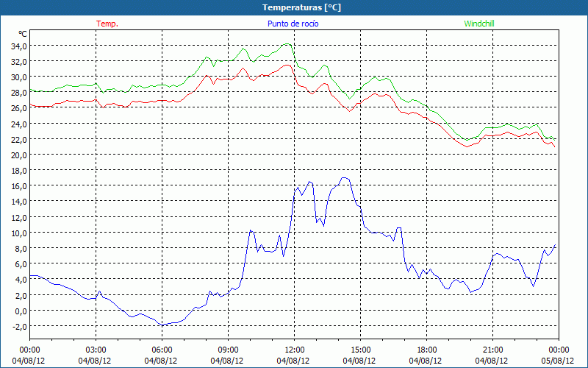Image resolution: width=588 pixels, height=368 pixels.
Task: Click the 12:00 time axis label
Action: [295, 350]
